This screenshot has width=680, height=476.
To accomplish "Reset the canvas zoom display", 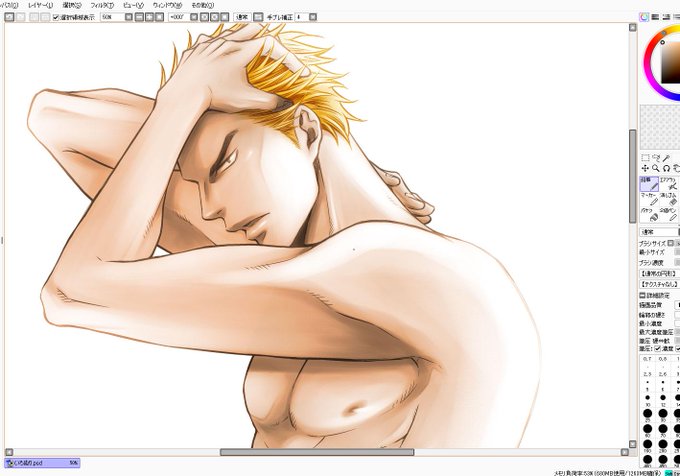I will (160, 17).
